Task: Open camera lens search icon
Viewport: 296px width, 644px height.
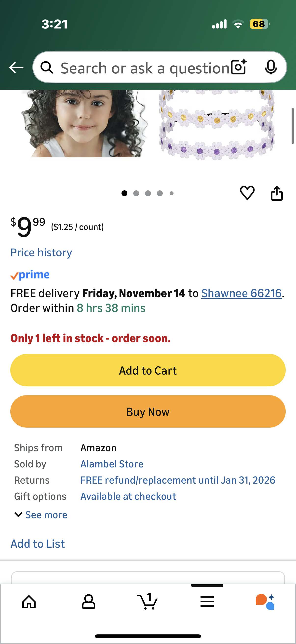Action: pyautogui.click(x=239, y=67)
